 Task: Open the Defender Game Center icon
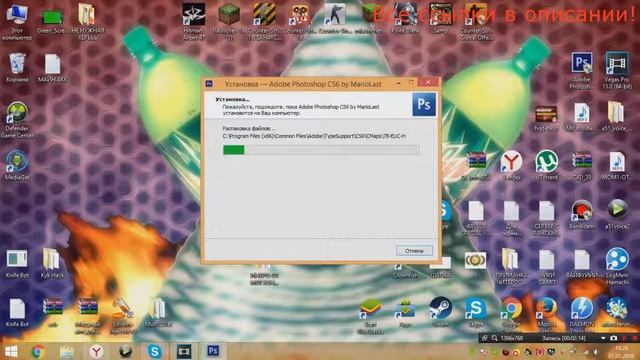[x=17, y=120]
